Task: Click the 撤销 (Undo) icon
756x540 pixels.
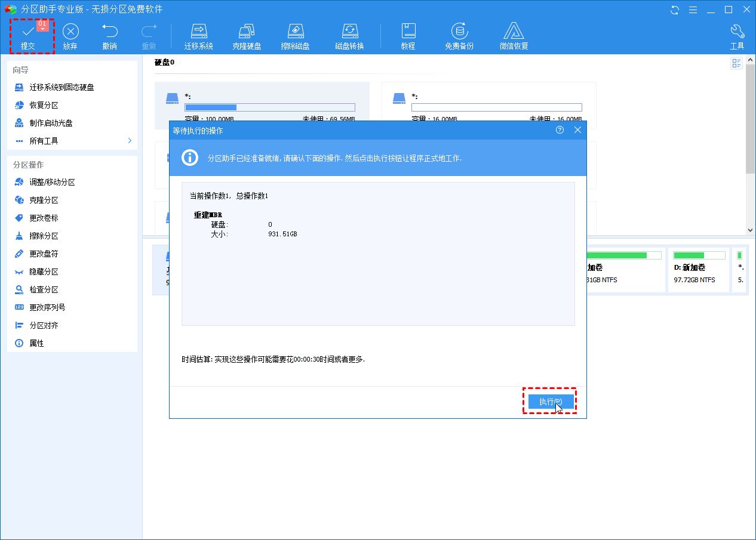Action: click(x=110, y=35)
